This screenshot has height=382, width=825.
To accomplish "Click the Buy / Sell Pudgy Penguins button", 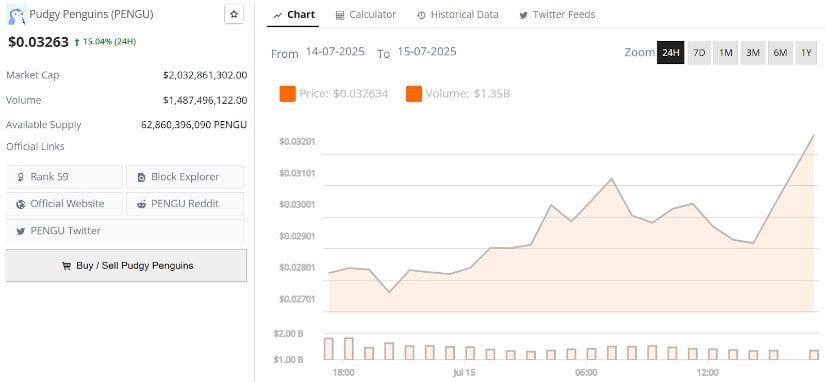I will coord(126,266).
